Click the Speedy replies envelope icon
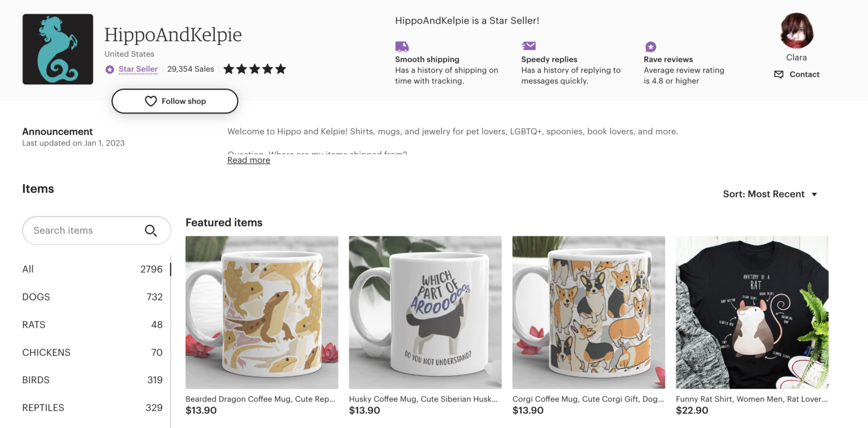Image resolution: width=868 pixels, height=428 pixels. coord(528,46)
